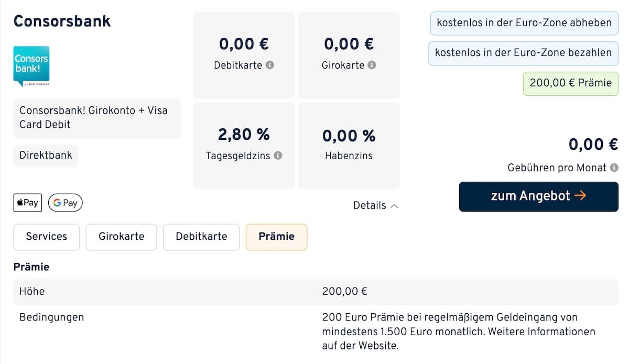The width and height of the screenshot is (629, 364).
Task: Click the arrow icon inside zum Angebot
Action: click(x=580, y=196)
